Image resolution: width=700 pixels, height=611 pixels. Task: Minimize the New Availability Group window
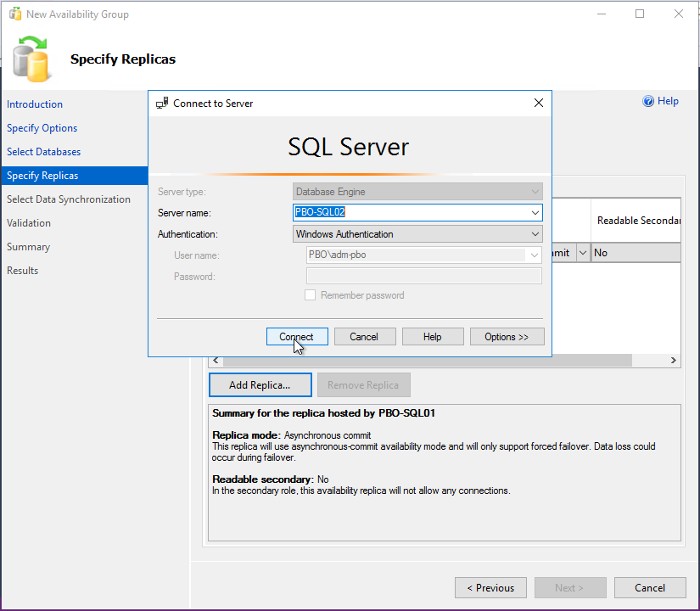[602, 14]
